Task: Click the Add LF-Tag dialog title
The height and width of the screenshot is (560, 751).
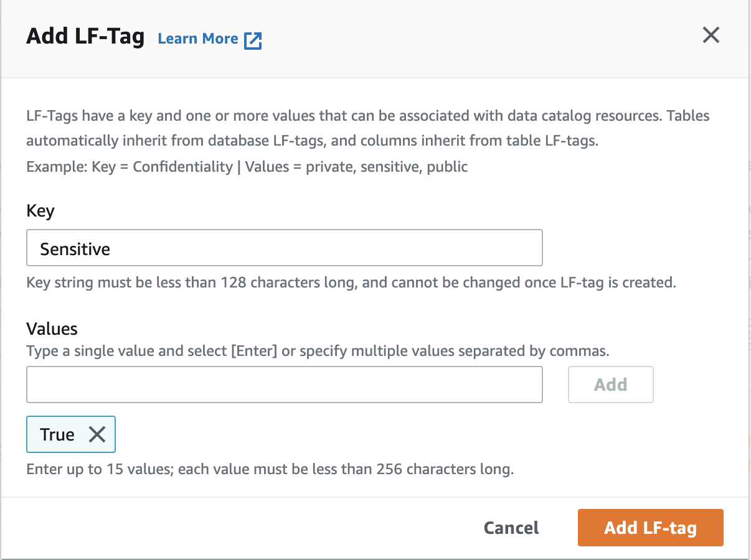Action: [x=85, y=37]
